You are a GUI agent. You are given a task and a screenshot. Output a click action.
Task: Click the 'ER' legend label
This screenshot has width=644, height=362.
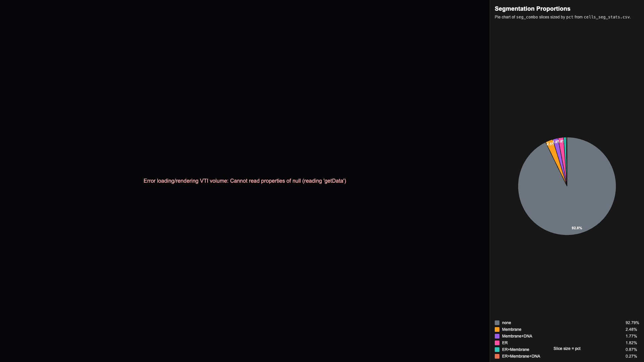pyautogui.click(x=505, y=343)
